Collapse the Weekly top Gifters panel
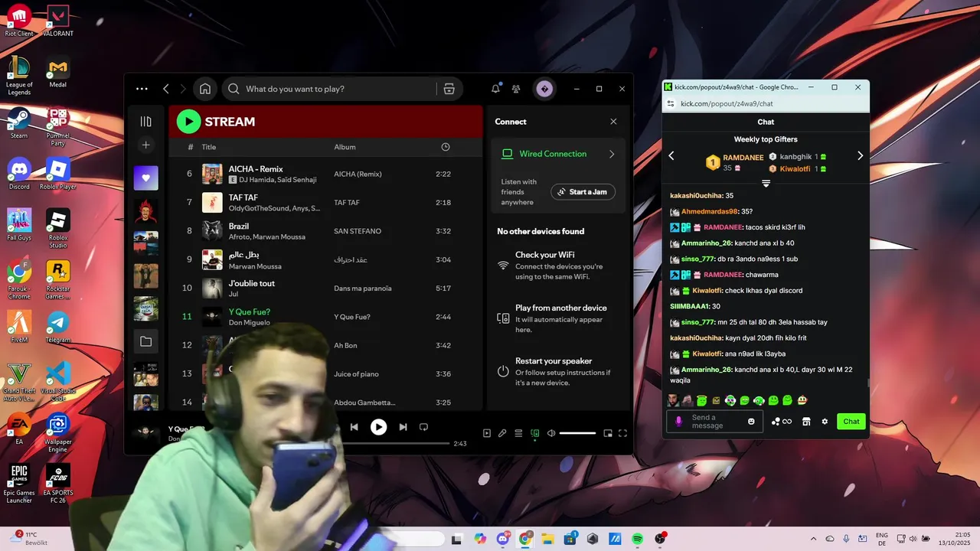980x551 pixels. (766, 184)
